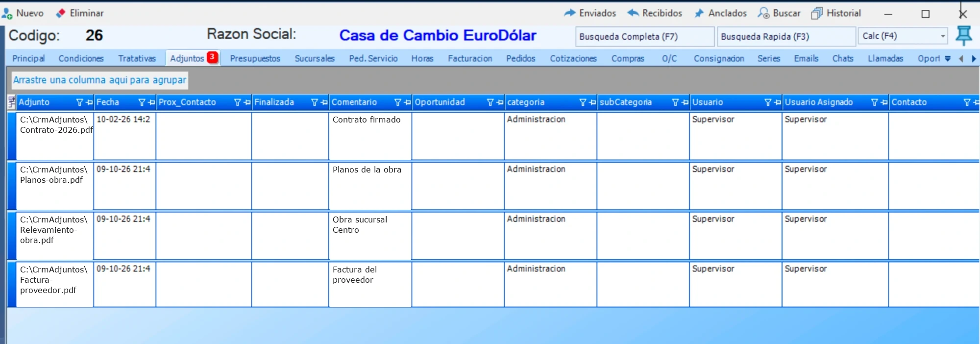The image size is (980, 344).
Task: Open the Calc (F4) dropdown
Action: tap(943, 36)
